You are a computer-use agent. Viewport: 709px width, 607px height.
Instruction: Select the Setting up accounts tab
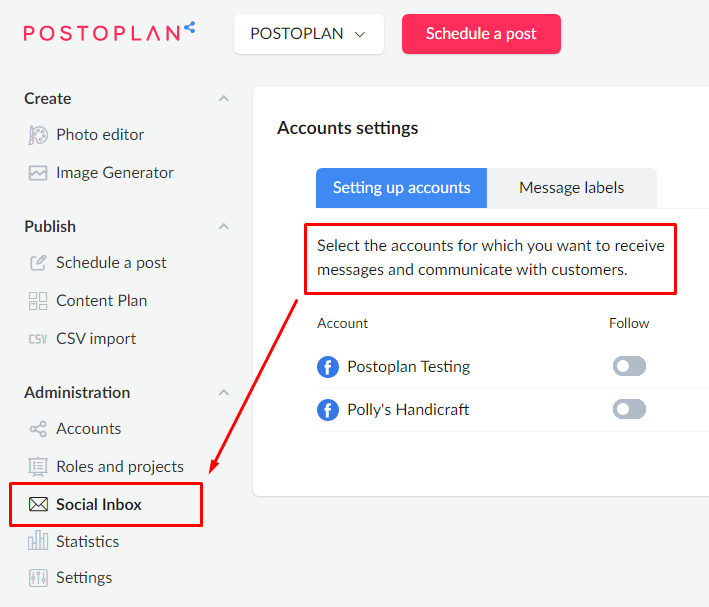402,188
